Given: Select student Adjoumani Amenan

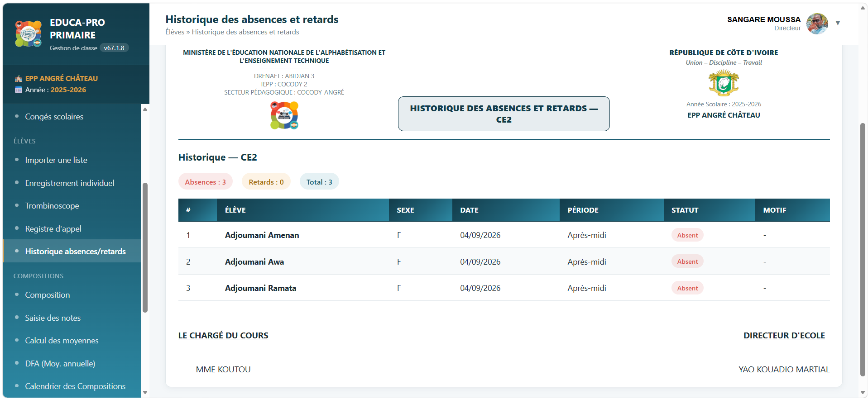Looking at the screenshot, I should [x=262, y=235].
